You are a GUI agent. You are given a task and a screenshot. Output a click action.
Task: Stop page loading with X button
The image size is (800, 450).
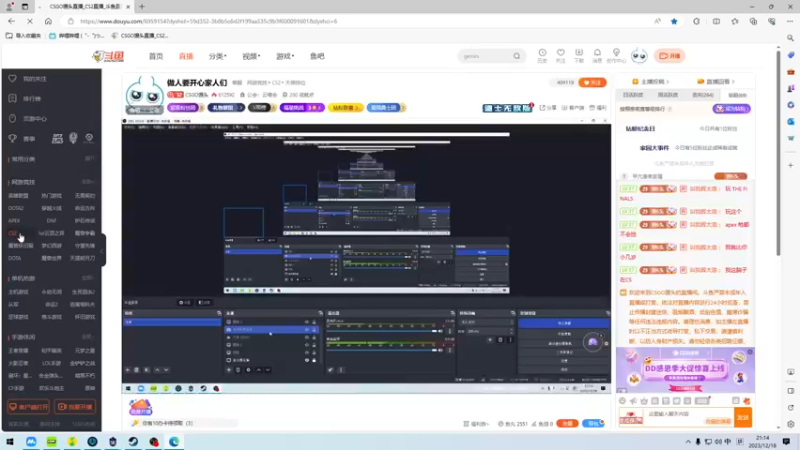[30, 21]
